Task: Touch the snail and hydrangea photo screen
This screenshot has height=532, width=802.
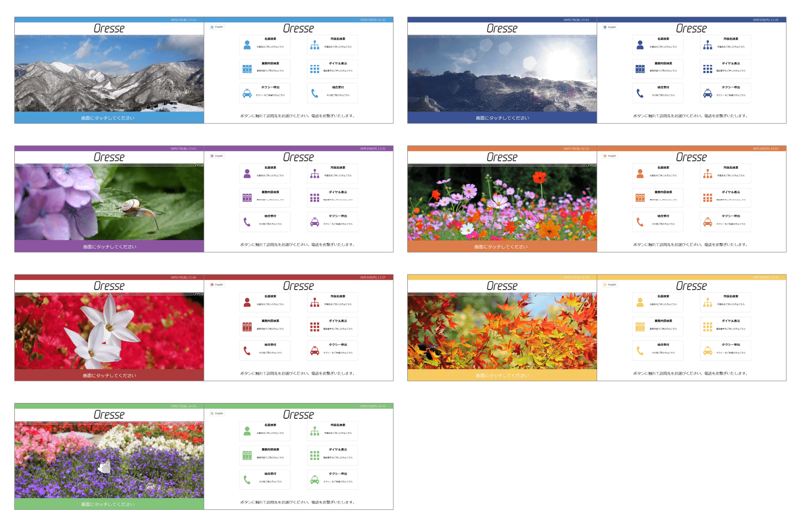Action: pos(109,202)
